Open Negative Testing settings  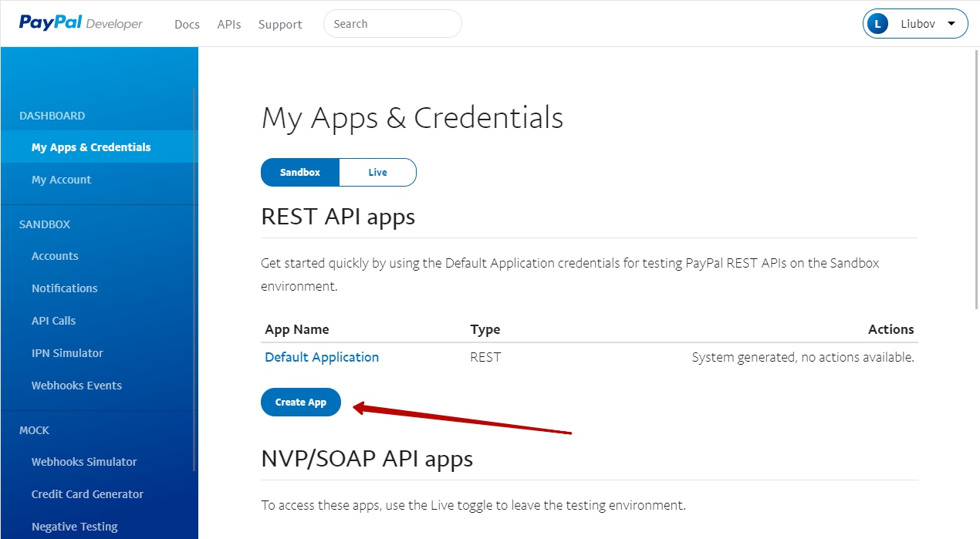click(74, 526)
